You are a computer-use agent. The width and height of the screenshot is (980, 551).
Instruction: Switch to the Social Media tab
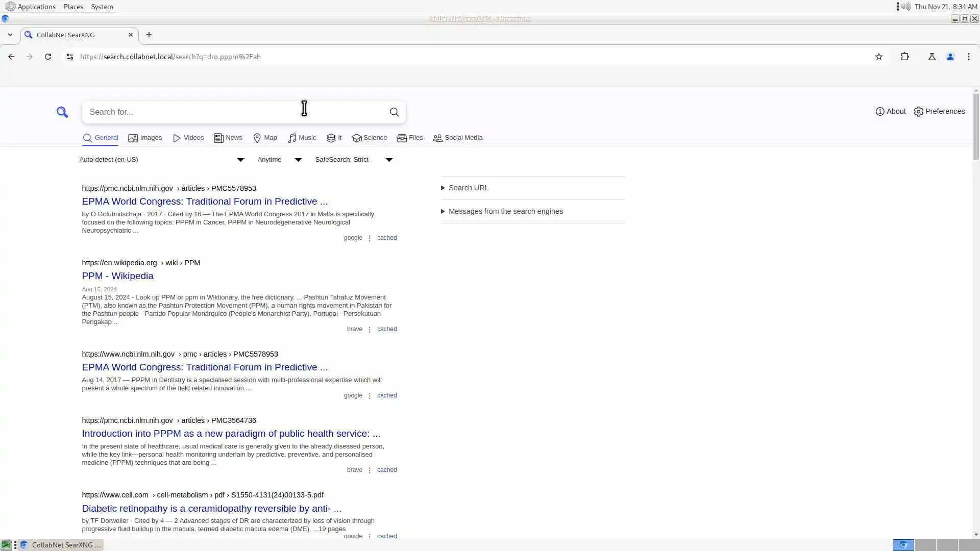(x=457, y=138)
